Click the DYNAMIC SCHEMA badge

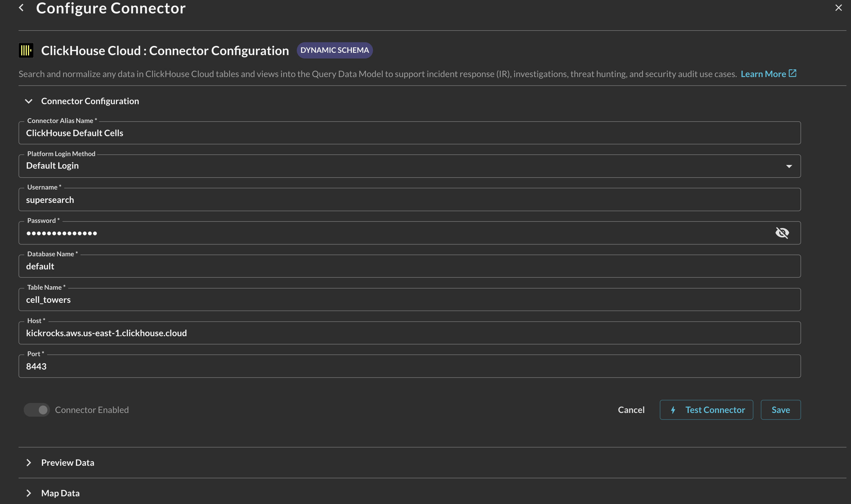[334, 50]
